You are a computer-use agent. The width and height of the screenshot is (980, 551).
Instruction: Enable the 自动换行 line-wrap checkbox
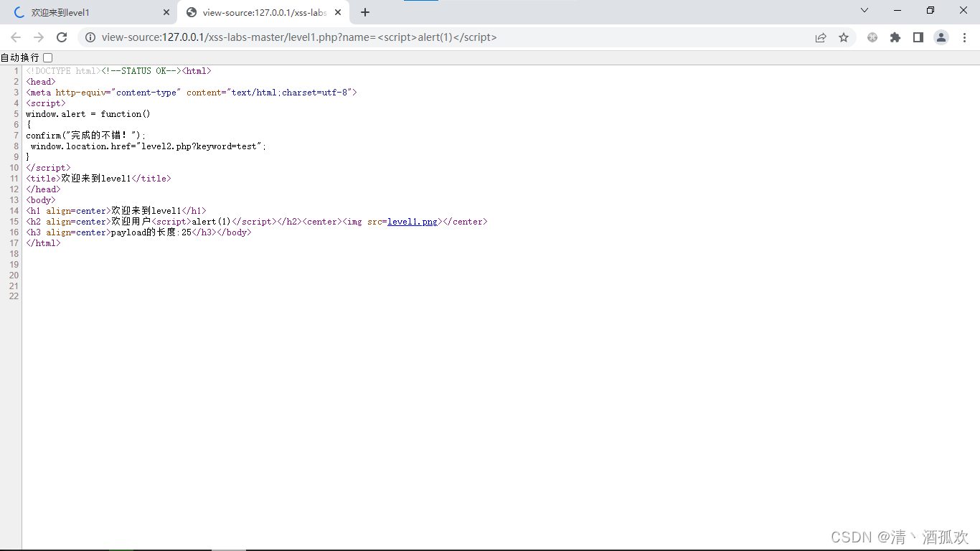click(48, 57)
